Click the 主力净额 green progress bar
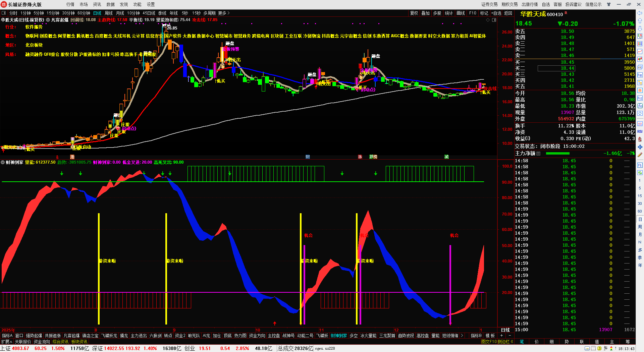This screenshot has width=644, height=352. (558, 154)
